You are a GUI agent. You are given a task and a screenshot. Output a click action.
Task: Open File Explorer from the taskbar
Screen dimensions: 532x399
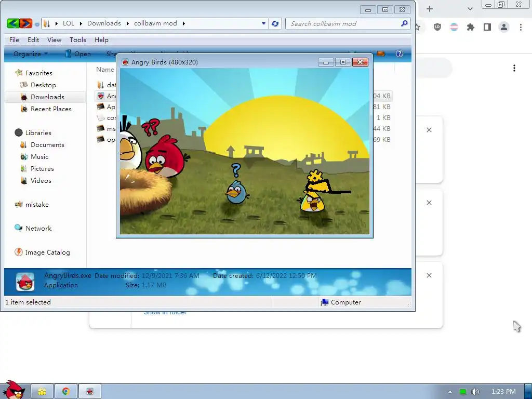pos(42,392)
